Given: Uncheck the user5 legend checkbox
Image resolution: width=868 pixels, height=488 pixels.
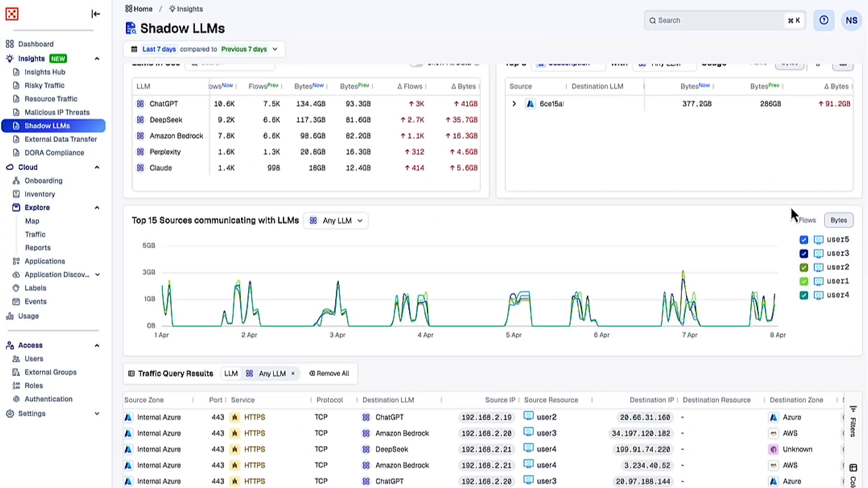Looking at the screenshot, I should coord(804,240).
